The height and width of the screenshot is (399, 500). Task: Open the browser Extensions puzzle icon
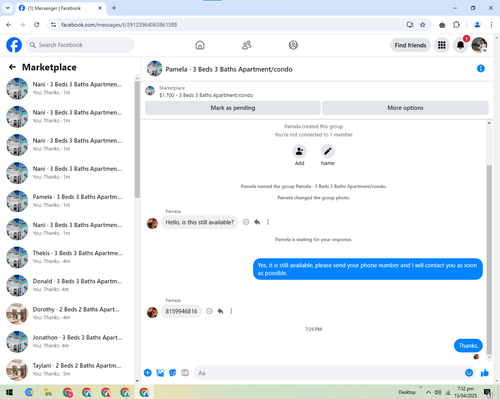[x=456, y=25]
